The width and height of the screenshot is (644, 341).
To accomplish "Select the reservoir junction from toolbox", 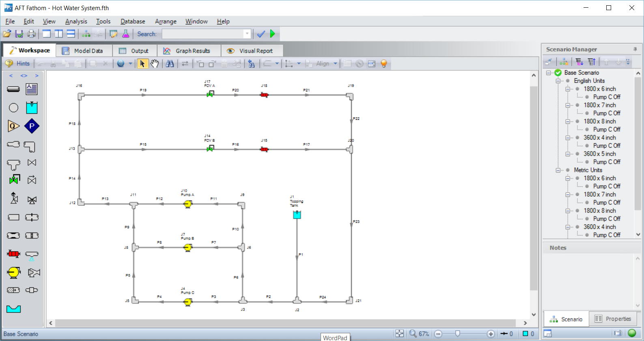I will pyautogui.click(x=32, y=108).
